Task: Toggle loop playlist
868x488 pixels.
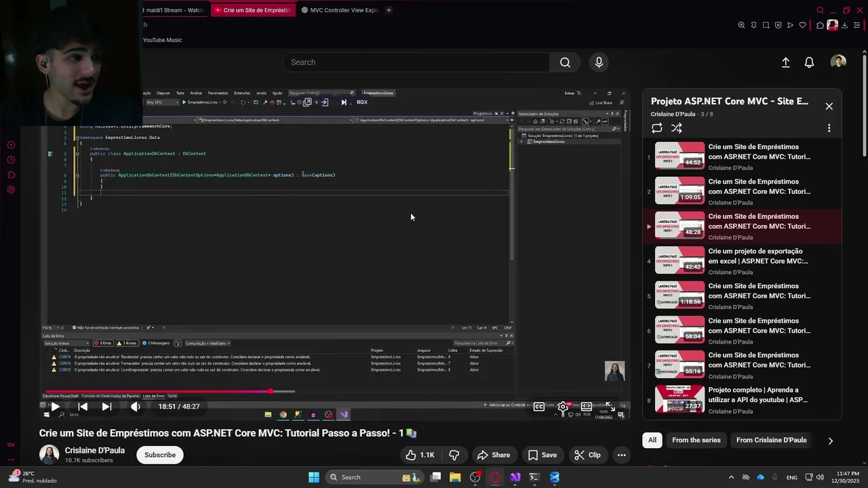Action: (656, 128)
